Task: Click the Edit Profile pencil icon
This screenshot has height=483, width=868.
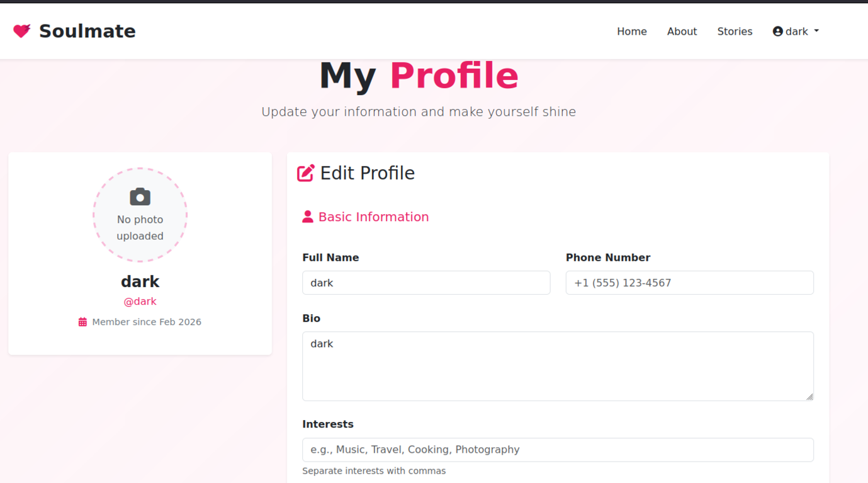Action: [x=306, y=173]
